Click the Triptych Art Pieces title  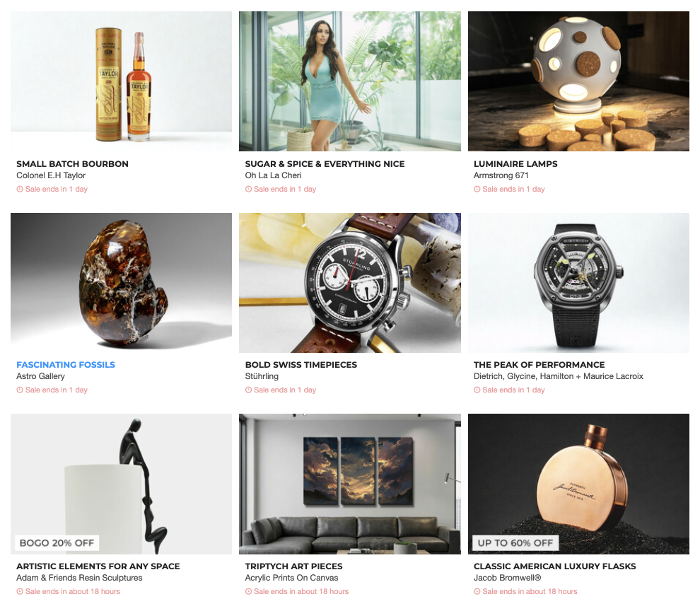point(293,566)
